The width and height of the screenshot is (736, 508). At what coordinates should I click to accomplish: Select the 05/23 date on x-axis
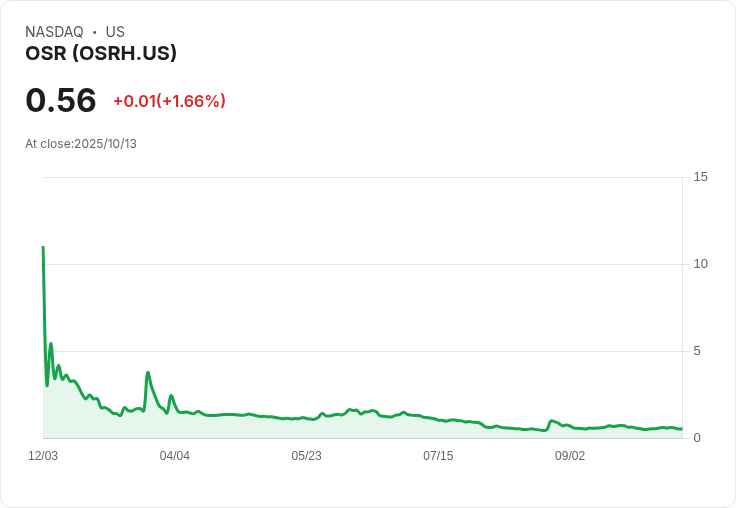[306, 456]
